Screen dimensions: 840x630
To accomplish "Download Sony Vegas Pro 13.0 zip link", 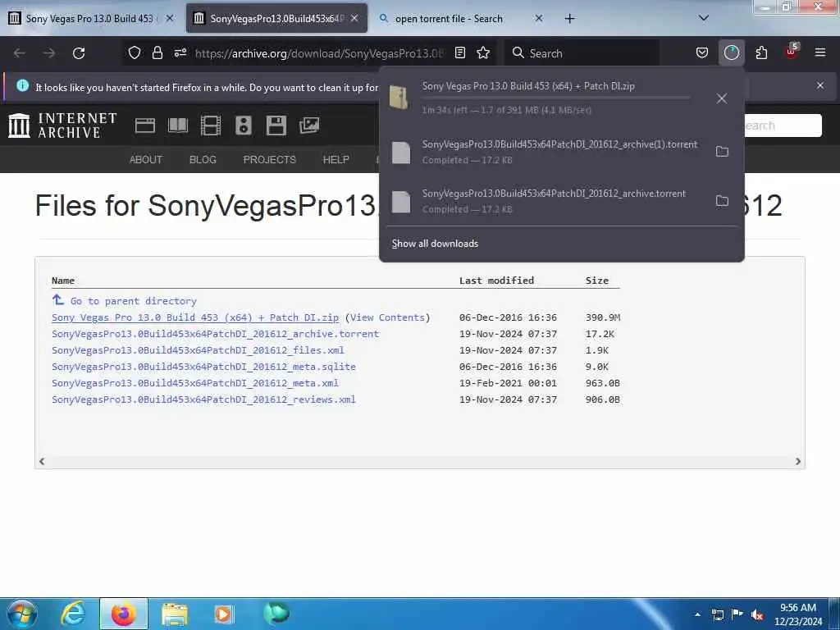I will pyautogui.click(x=195, y=317).
